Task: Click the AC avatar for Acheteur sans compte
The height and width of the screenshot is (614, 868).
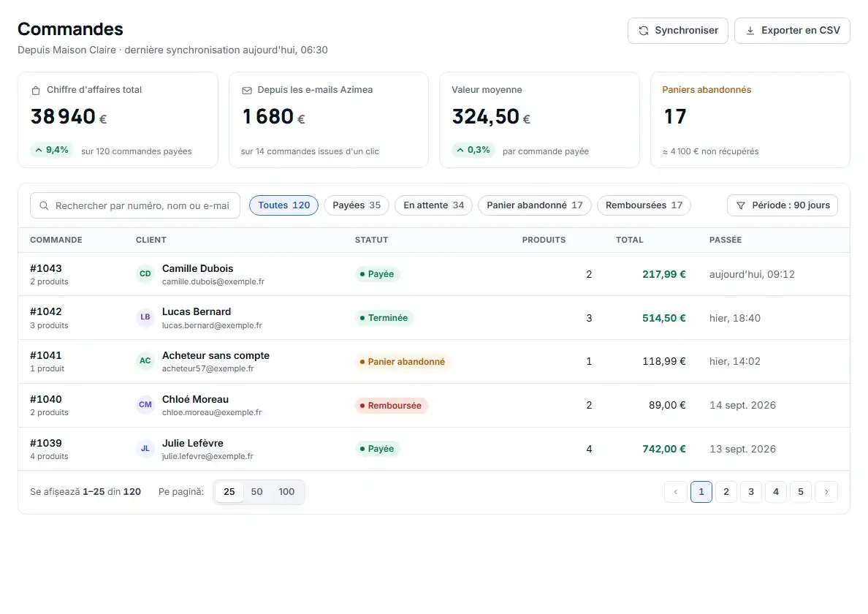Action: 145,361
